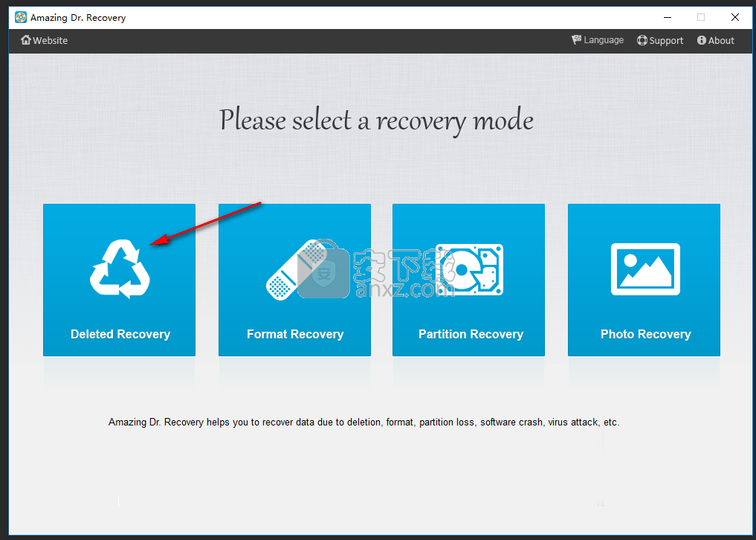This screenshot has width=756, height=540.
Task: Click the recycle icon for Deleted Recovery
Action: tap(120, 269)
